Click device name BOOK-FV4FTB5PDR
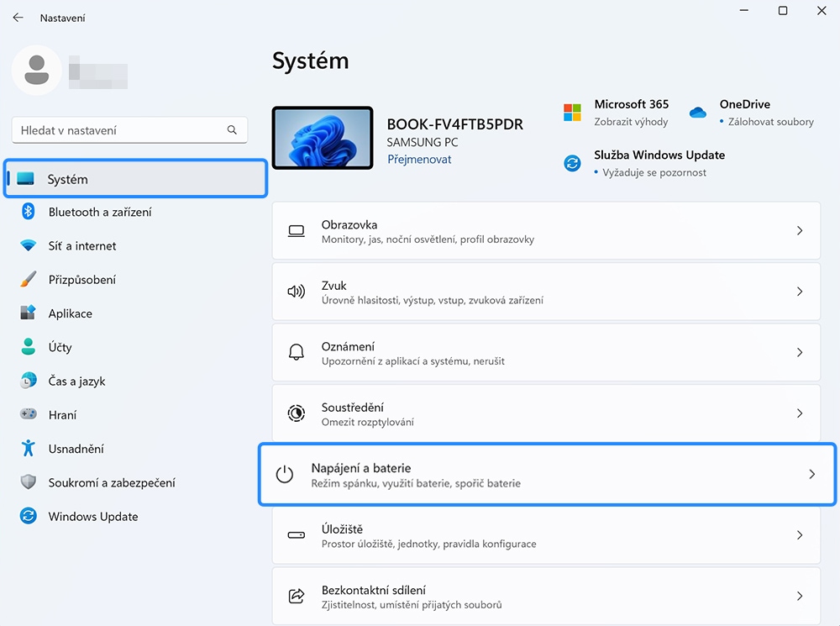This screenshot has height=626, width=840. (454, 124)
